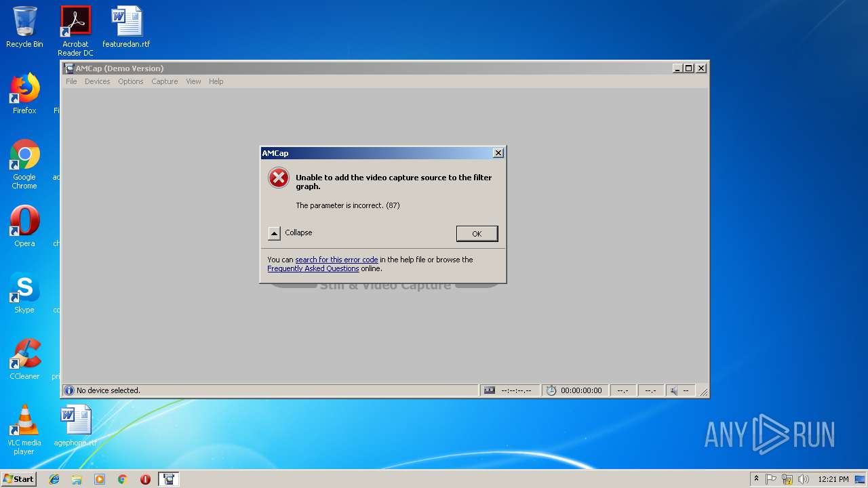Click the 12:21 PM taskbar clock
Screen dimensions: 868x488
pyautogui.click(x=833, y=479)
